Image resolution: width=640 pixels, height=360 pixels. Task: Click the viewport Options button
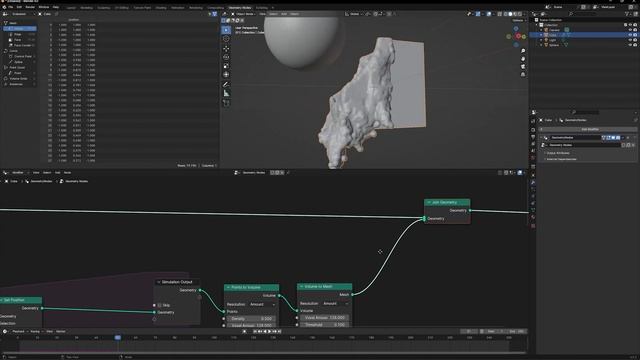tap(518, 20)
